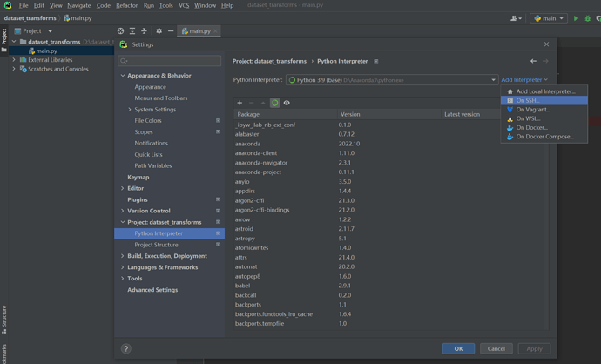Open the Add Interpreter dropdown link
This screenshot has height=364, width=601.
[x=524, y=80]
